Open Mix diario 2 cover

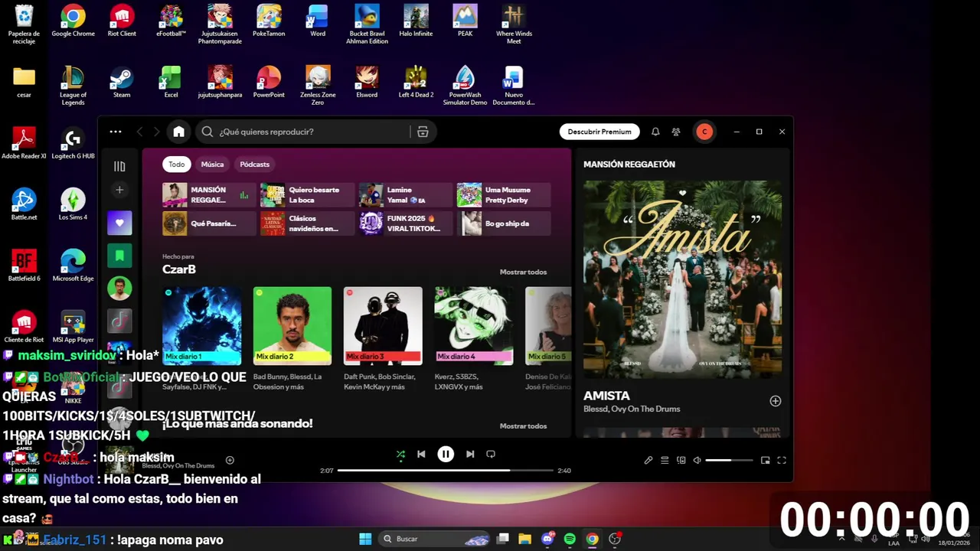[292, 326]
